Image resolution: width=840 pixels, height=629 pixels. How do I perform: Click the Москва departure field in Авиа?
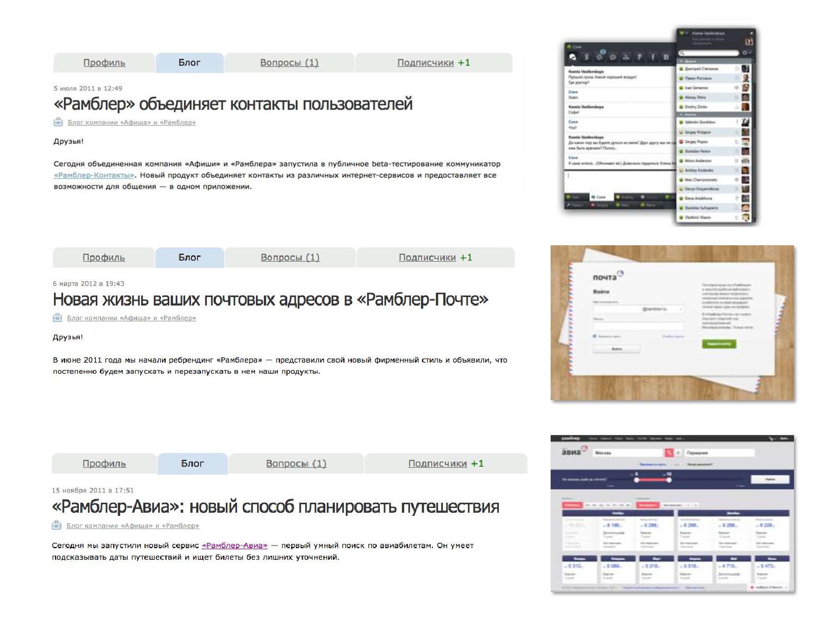(x=627, y=453)
